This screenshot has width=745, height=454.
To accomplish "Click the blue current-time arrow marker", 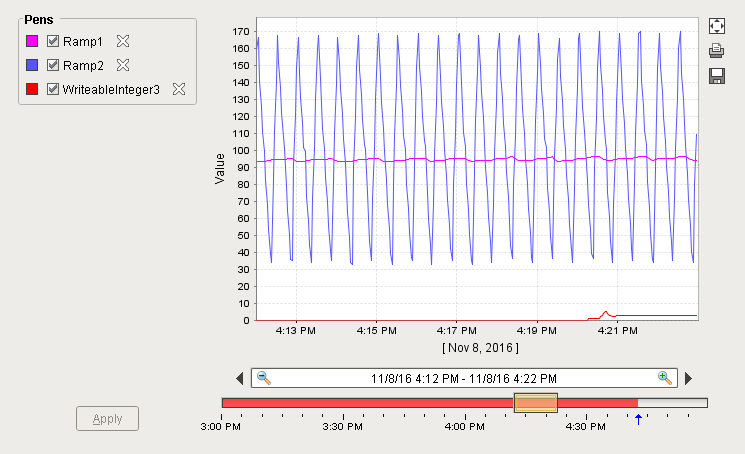I will click(x=638, y=419).
